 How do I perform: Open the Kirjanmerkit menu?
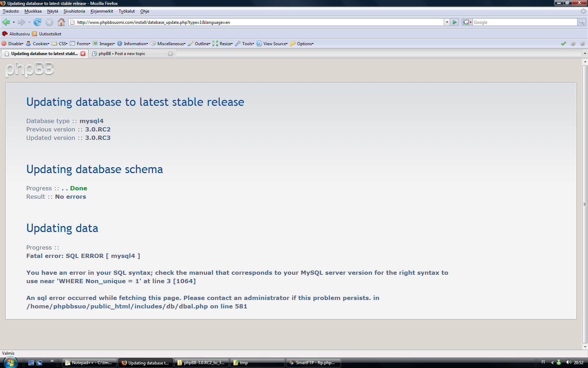pyautogui.click(x=101, y=11)
